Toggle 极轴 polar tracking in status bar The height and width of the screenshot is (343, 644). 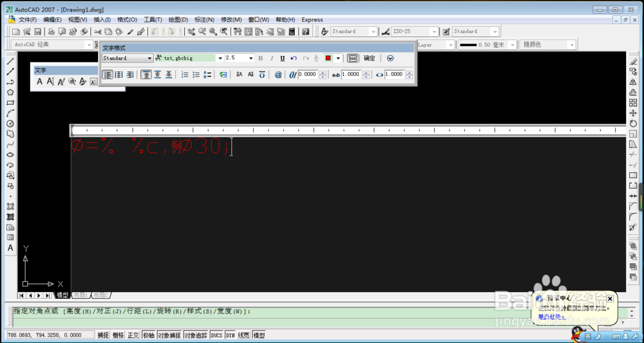[148, 335]
